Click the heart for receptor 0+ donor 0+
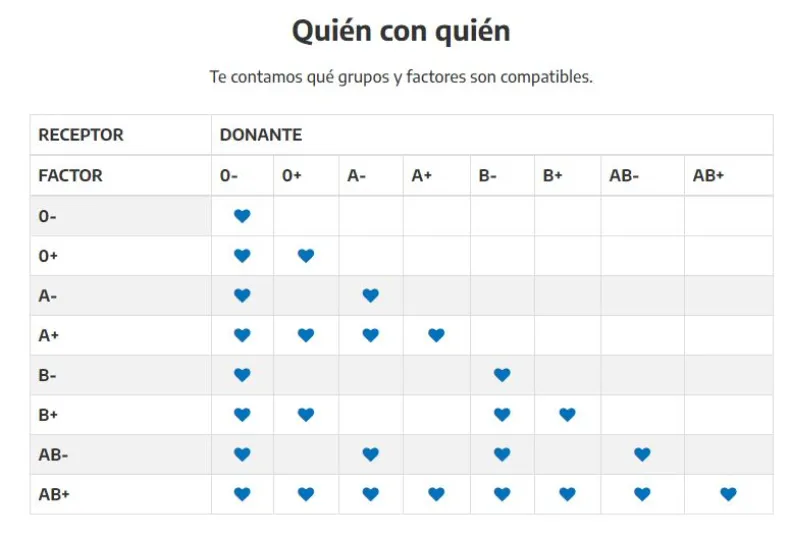This screenshot has width=790, height=536. point(306,256)
